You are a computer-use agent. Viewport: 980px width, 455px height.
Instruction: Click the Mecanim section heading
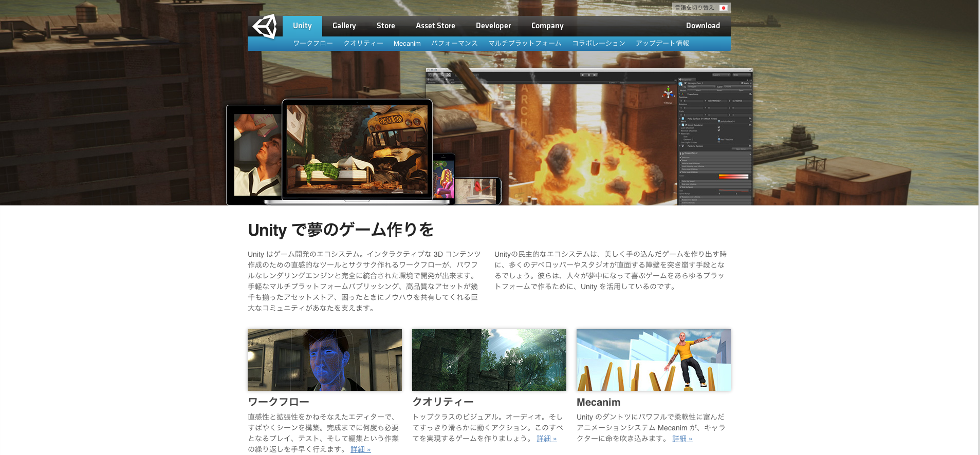pyautogui.click(x=599, y=402)
